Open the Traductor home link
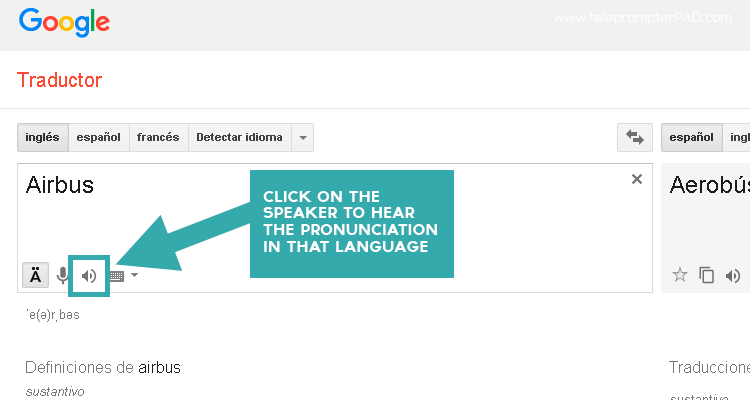750x400 pixels. click(59, 80)
